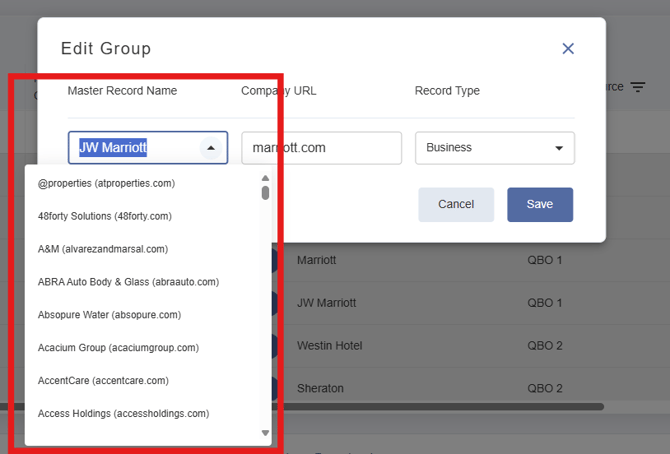This screenshot has height=454, width=670.
Task: Open the Record Type Business dropdown
Action: [x=494, y=148]
